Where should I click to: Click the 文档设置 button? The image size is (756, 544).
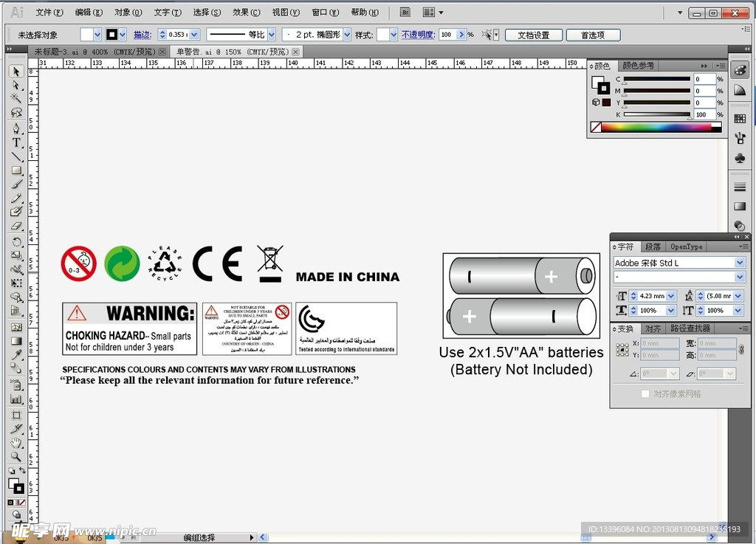(x=533, y=35)
